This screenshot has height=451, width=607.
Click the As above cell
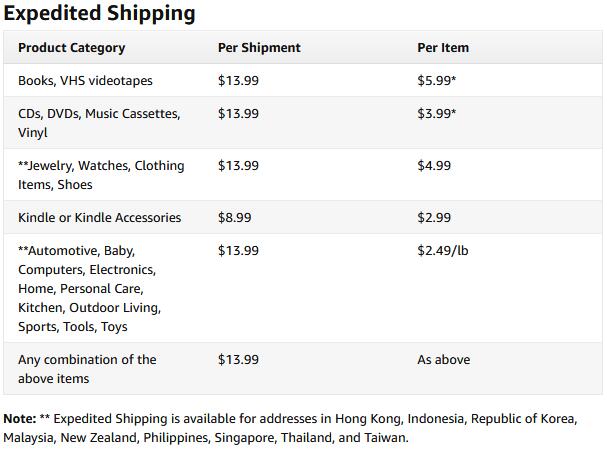(443, 359)
